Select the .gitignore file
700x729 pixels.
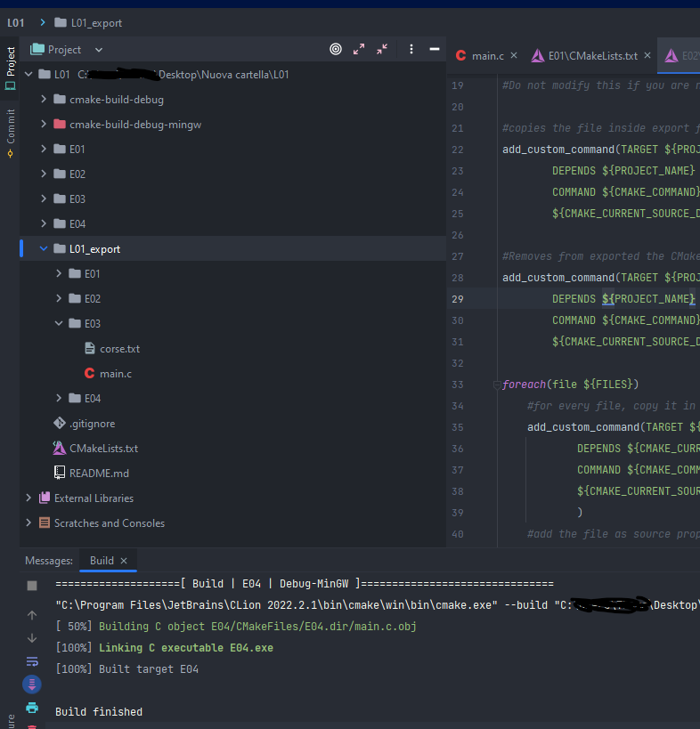92,424
